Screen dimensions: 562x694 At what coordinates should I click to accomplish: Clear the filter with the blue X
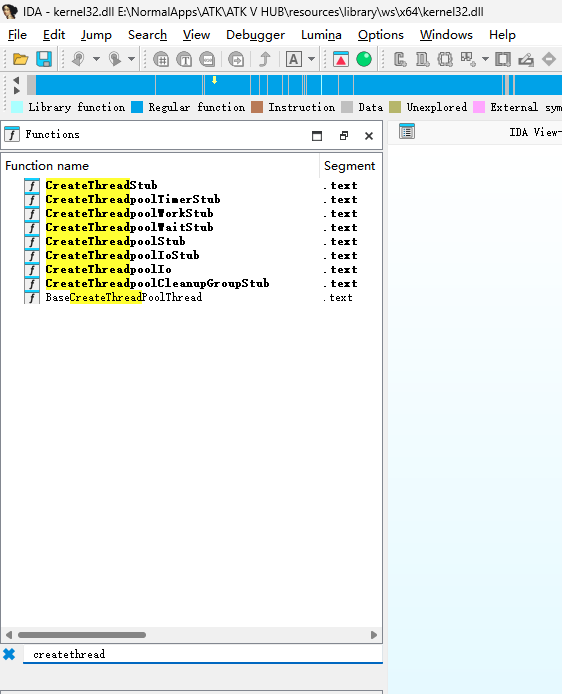tap(9, 654)
